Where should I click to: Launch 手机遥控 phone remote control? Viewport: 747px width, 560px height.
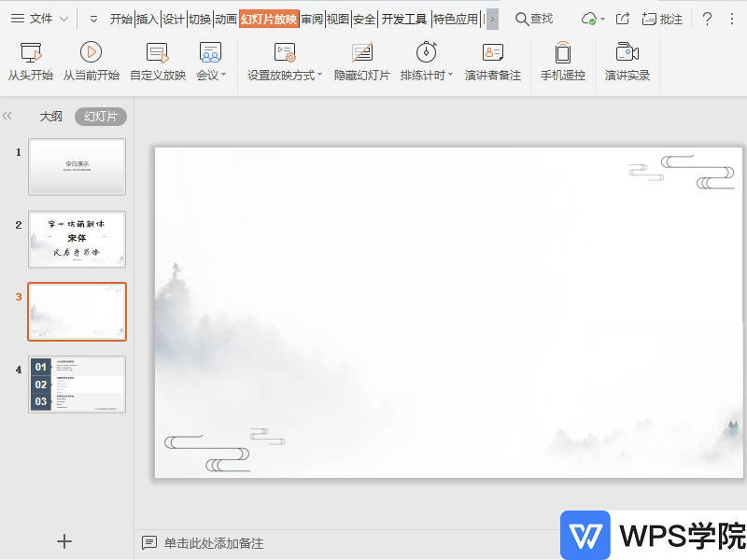[x=562, y=63]
